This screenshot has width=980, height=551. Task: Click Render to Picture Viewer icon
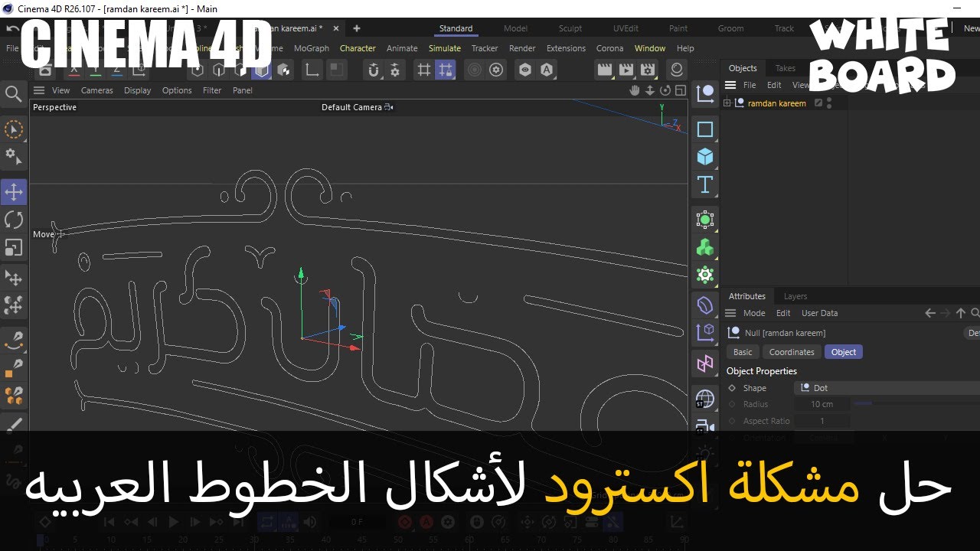point(626,70)
